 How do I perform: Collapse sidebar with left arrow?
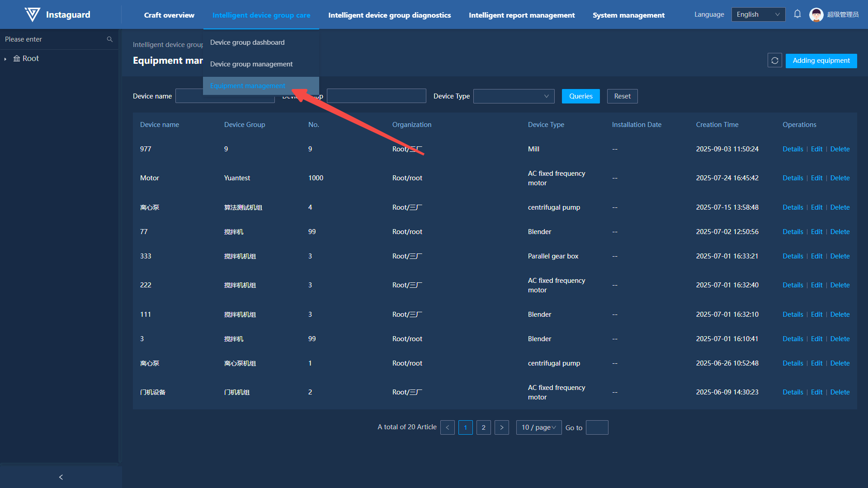(61, 477)
